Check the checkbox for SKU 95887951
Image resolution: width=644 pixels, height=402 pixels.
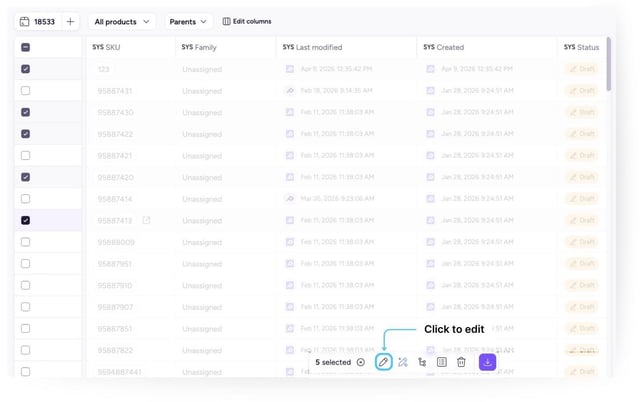[x=25, y=264]
